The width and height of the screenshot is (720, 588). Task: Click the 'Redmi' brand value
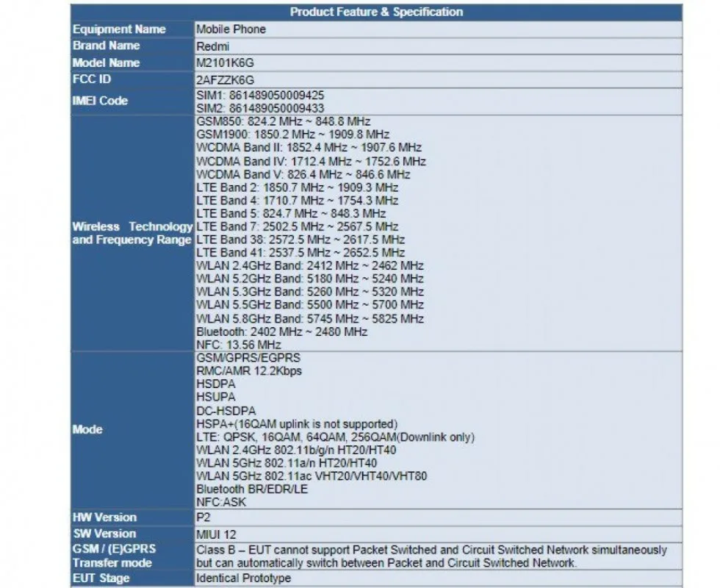pyautogui.click(x=212, y=46)
